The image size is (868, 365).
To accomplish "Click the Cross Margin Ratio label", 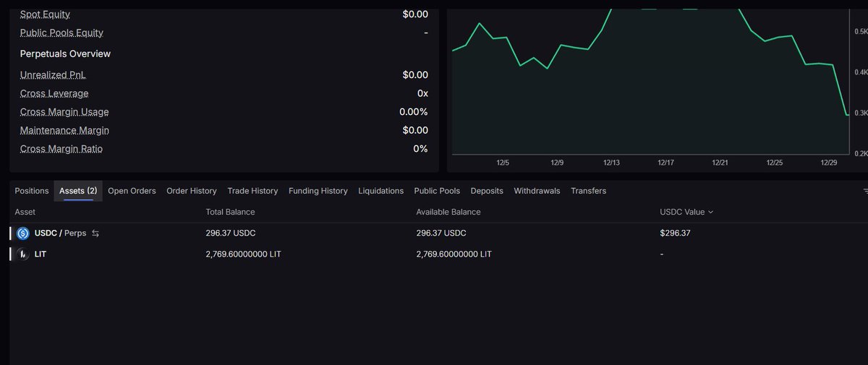I will point(61,149).
